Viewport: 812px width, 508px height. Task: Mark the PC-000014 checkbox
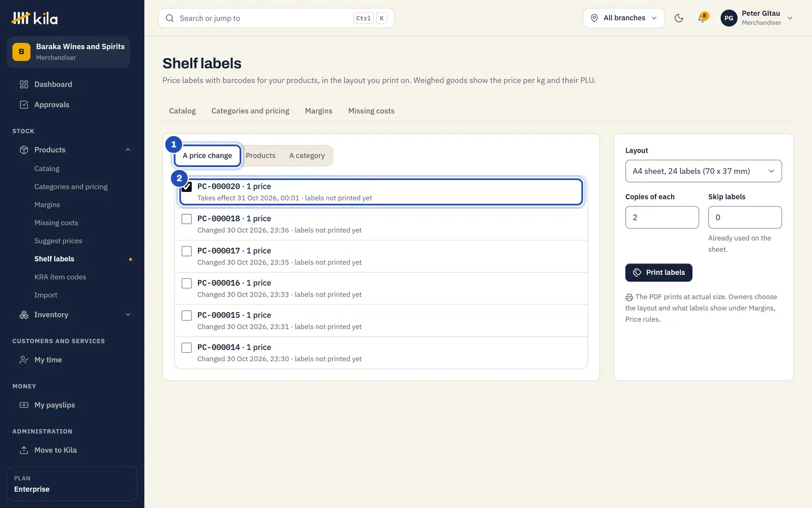(187, 348)
